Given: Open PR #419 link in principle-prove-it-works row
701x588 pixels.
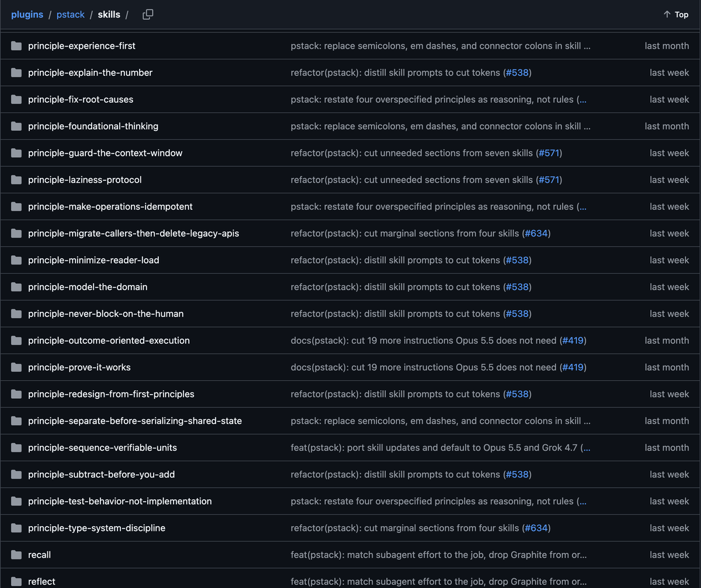Looking at the screenshot, I should click(x=572, y=367).
